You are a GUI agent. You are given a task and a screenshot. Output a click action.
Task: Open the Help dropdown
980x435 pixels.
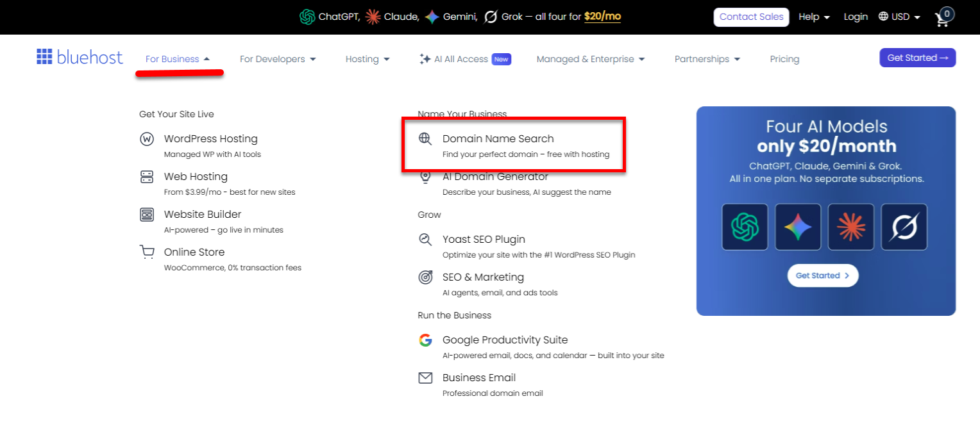(x=814, y=17)
